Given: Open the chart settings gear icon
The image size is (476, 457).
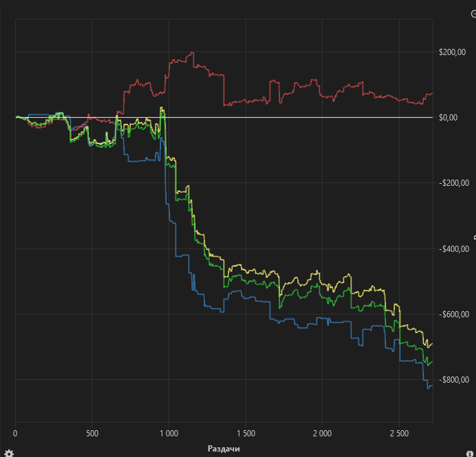Looking at the screenshot, I should 9,453.
